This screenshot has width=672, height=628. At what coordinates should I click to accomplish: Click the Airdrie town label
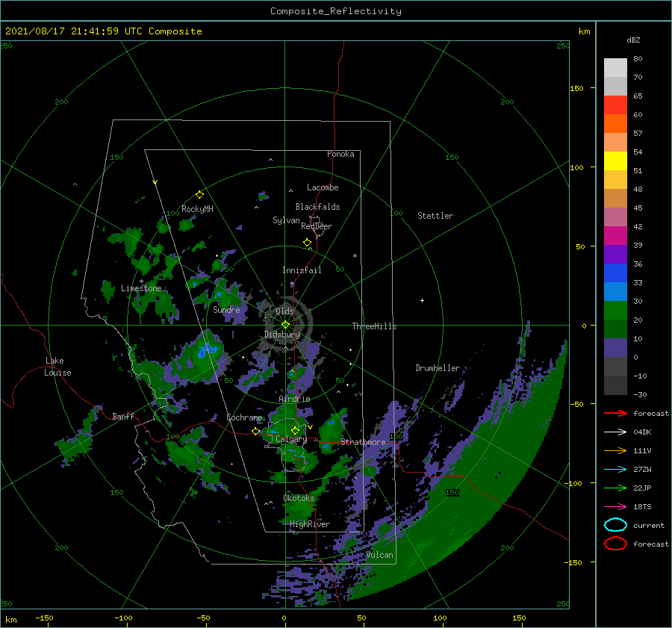pyautogui.click(x=294, y=399)
